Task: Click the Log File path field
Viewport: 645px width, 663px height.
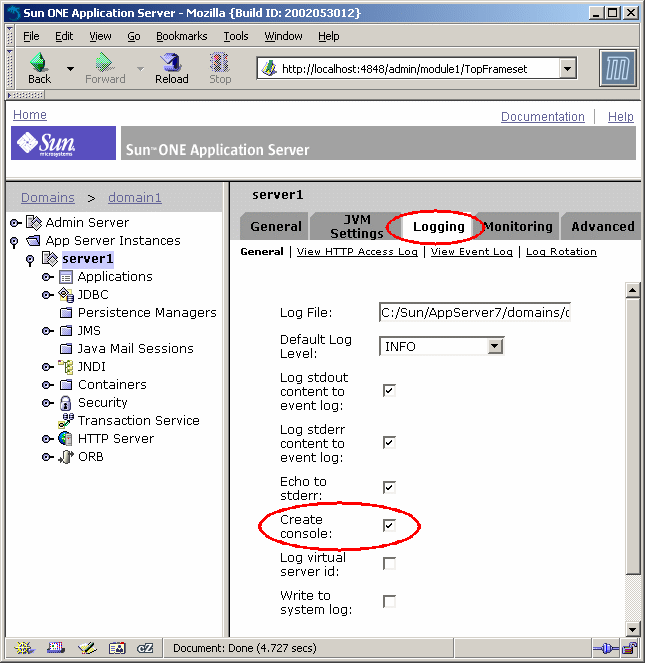Action: point(475,312)
